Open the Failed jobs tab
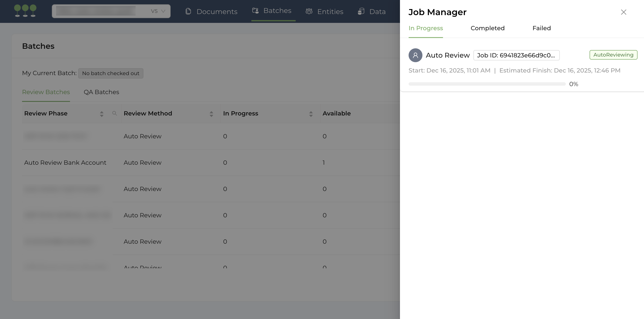The image size is (644, 319). (541, 28)
